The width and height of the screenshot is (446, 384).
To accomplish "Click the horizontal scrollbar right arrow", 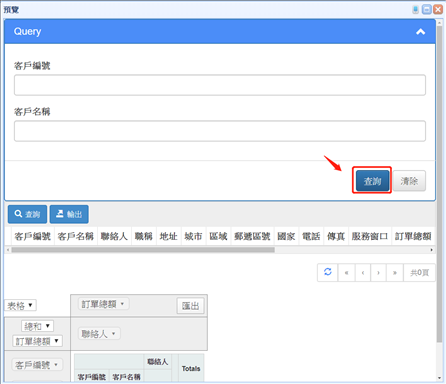I will click(x=432, y=250).
